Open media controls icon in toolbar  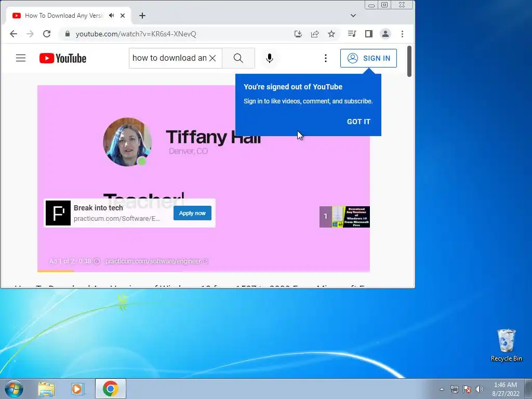(x=352, y=34)
